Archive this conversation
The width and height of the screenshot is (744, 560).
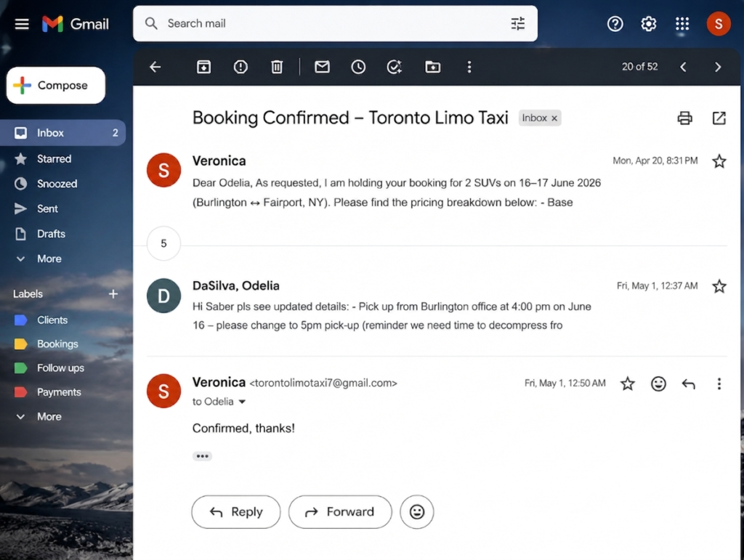coord(203,67)
